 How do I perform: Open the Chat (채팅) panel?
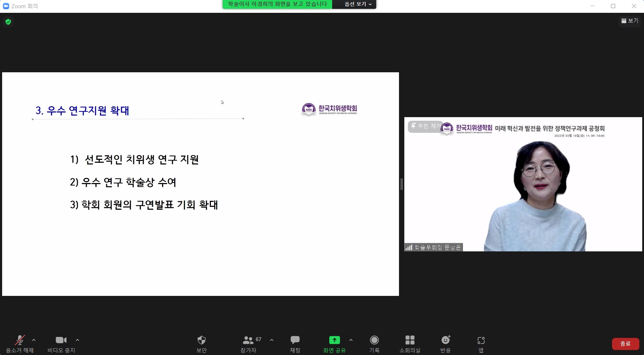click(x=295, y=340)
